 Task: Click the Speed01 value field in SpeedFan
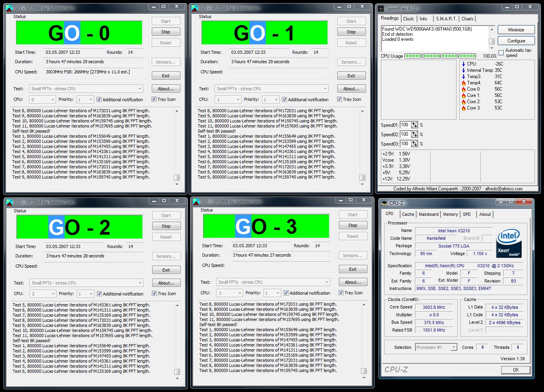[405, 125]
